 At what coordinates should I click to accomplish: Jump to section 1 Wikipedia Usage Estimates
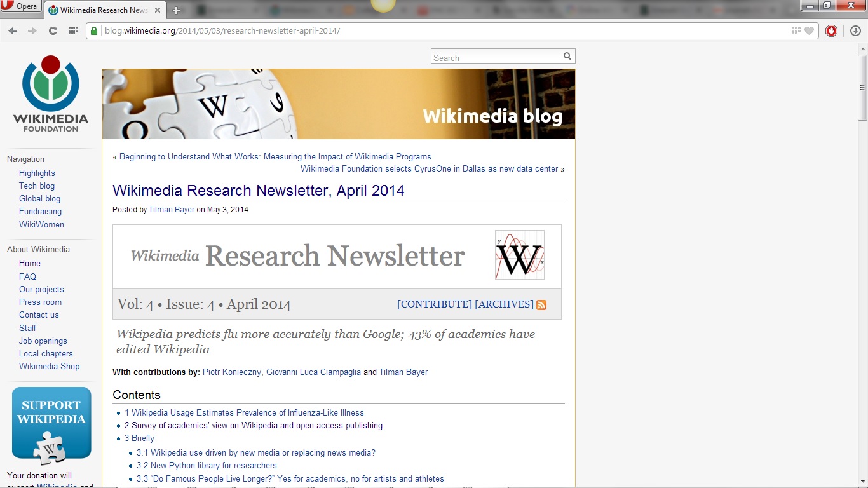tap(244, 412)
